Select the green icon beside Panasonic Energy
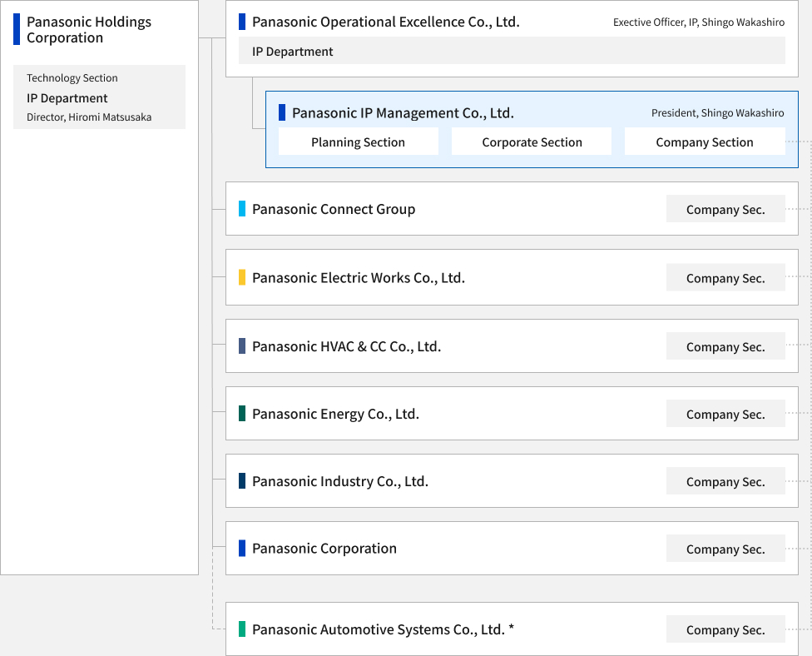 (x=241, y=414)
